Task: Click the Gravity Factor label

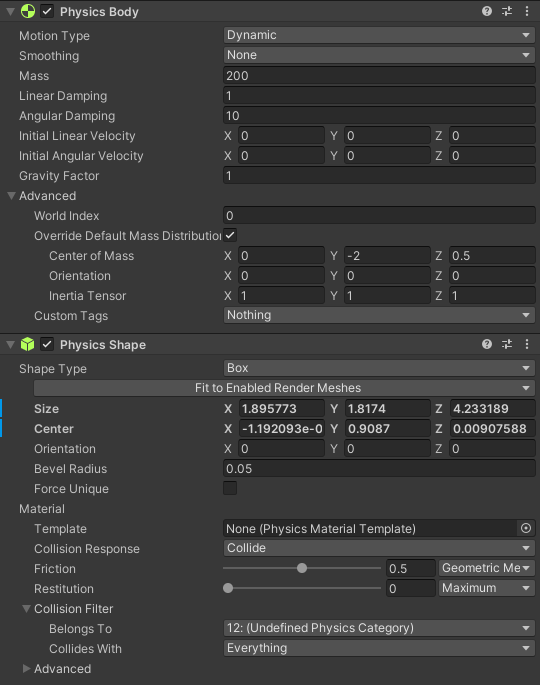Action: 59,176
